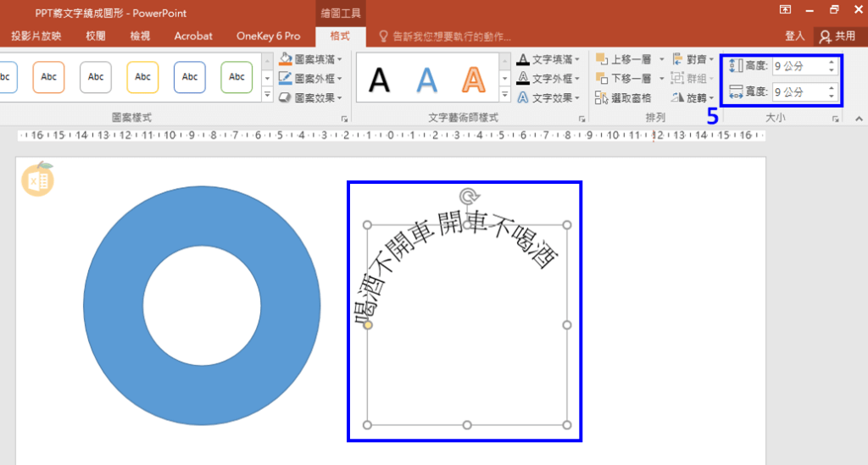Screen dimensions: 868x465
Task: Increase the 寬度 width with up stepper
Action: click(832, 87)
